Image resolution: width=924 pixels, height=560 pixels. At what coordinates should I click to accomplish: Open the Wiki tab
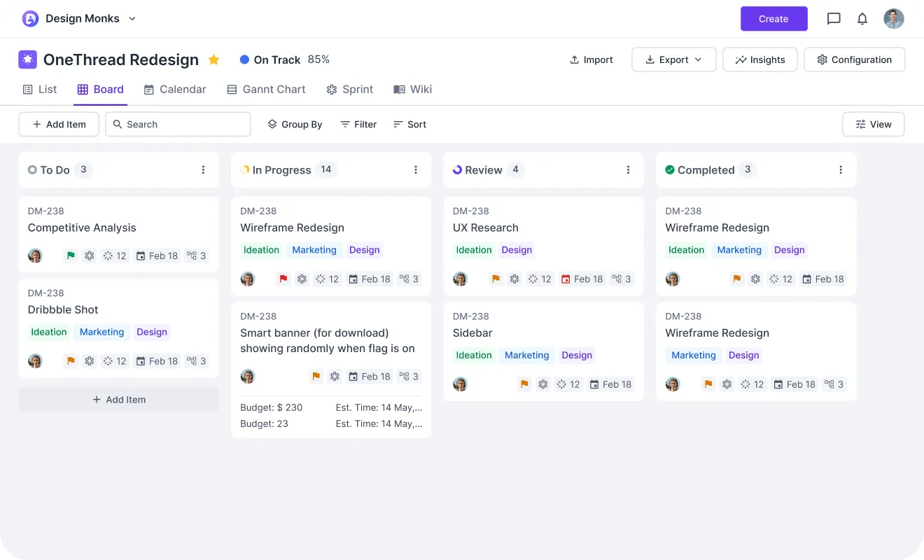pos(413,90)
